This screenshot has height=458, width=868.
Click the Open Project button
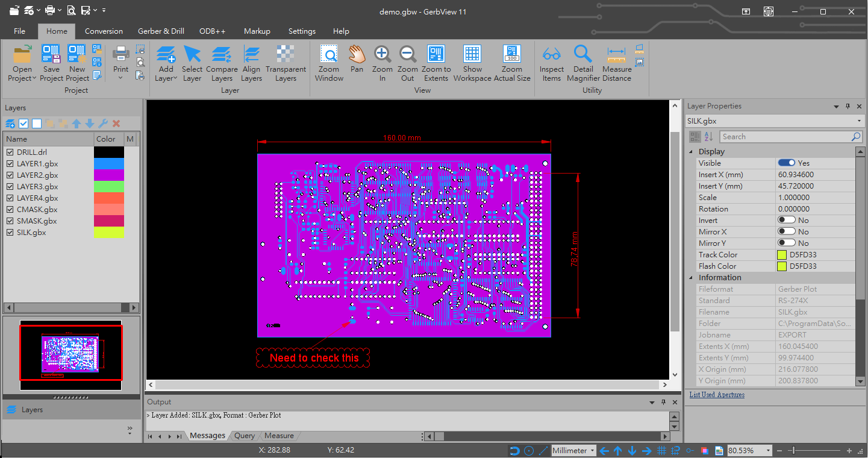(22, 63)
